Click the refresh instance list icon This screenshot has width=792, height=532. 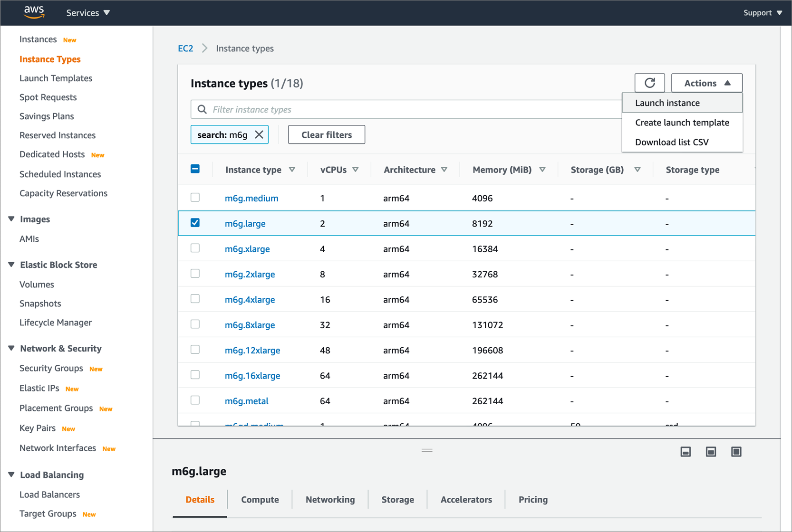point(649,83)
